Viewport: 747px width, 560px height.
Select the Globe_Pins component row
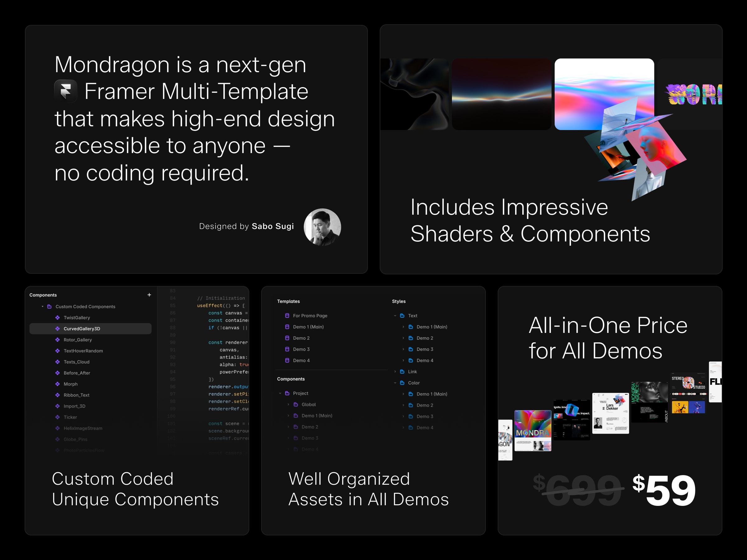pos(91,439)
